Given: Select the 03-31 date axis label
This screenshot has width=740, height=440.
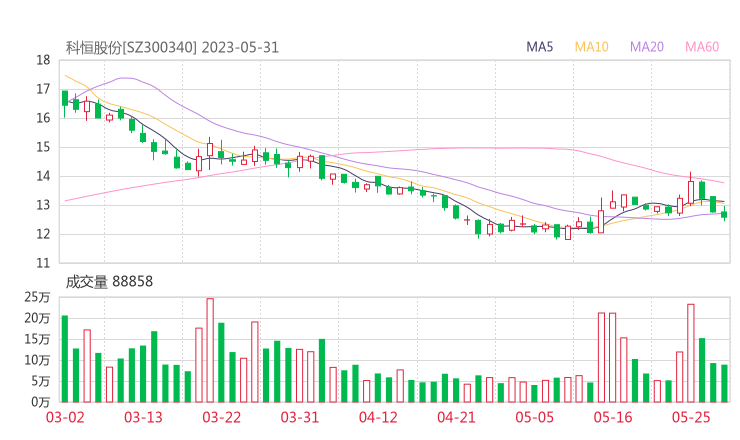Looking at the screenshot, I should click(300, 417).
